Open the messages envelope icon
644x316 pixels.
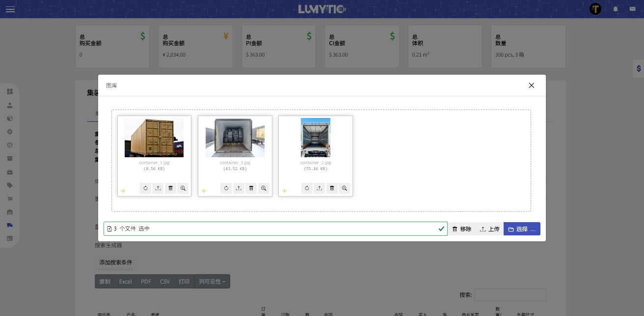pos(632,9)
